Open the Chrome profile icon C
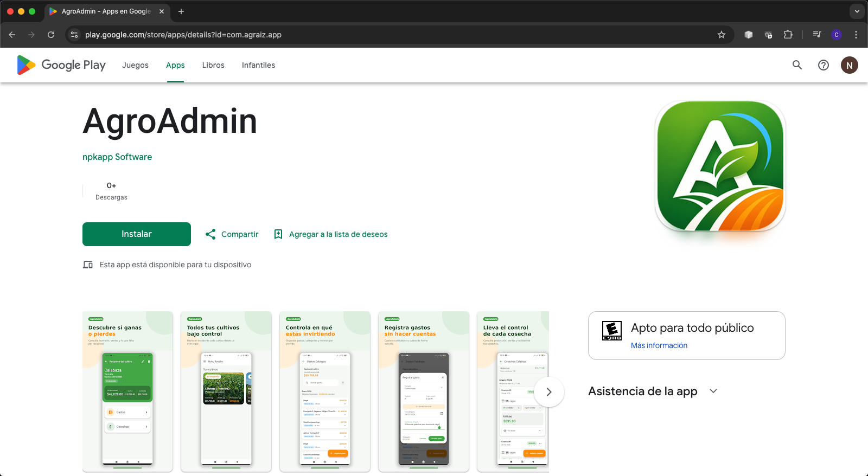This screenshot has height=476, width=868. click(x=837, y=35)
